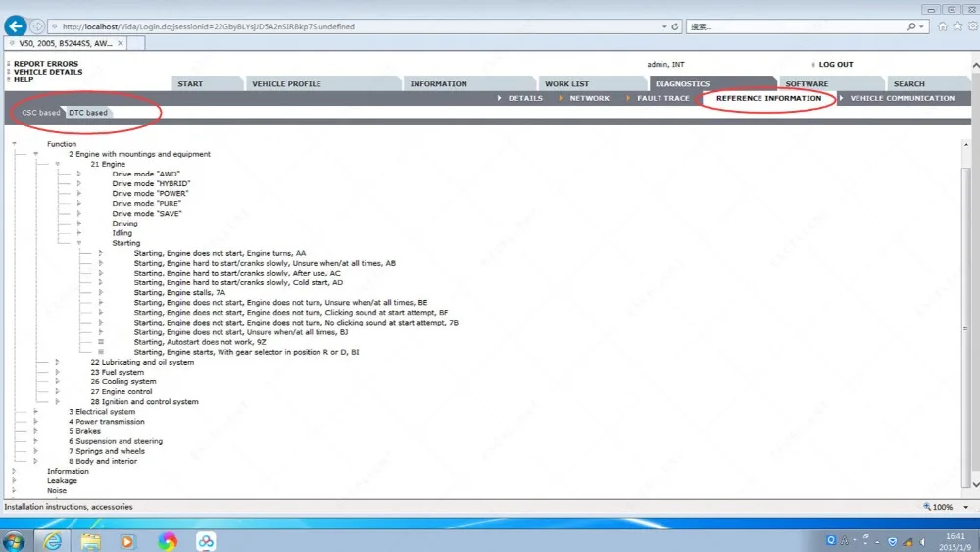The image size is (980, 552).
Task: Select "27 Engine control" tree row
Action: click(122, 392)
